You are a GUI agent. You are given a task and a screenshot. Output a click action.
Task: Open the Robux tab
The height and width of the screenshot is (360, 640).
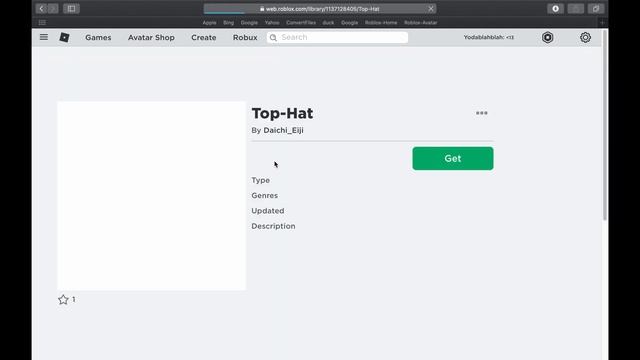[245, 37]
